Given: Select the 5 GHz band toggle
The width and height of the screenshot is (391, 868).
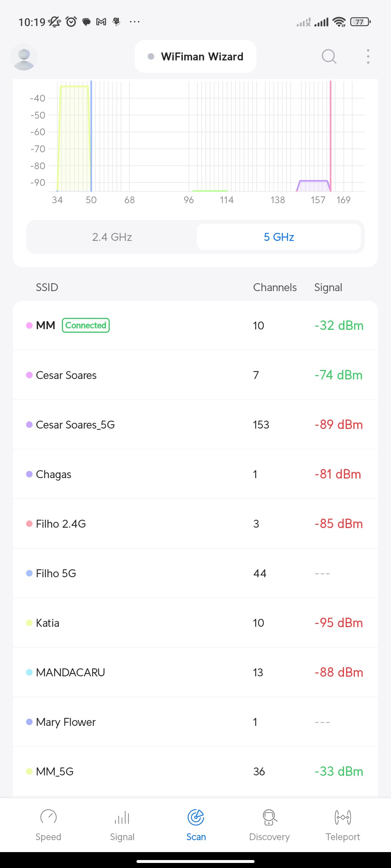Looking at the screenshot, I should coord(279,237).
